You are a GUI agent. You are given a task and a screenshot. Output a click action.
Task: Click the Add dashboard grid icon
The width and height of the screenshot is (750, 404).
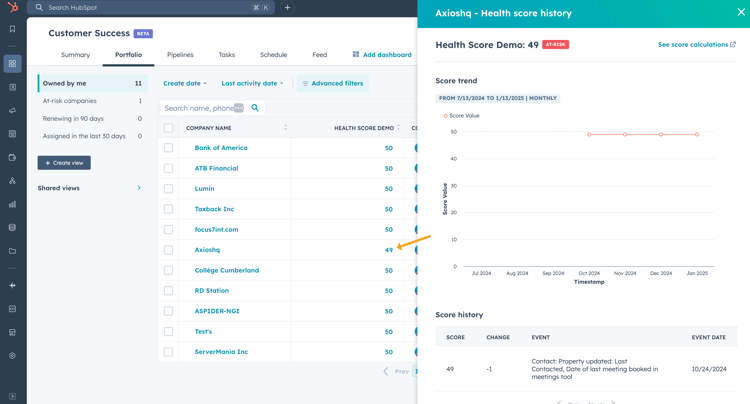[355, 55]
